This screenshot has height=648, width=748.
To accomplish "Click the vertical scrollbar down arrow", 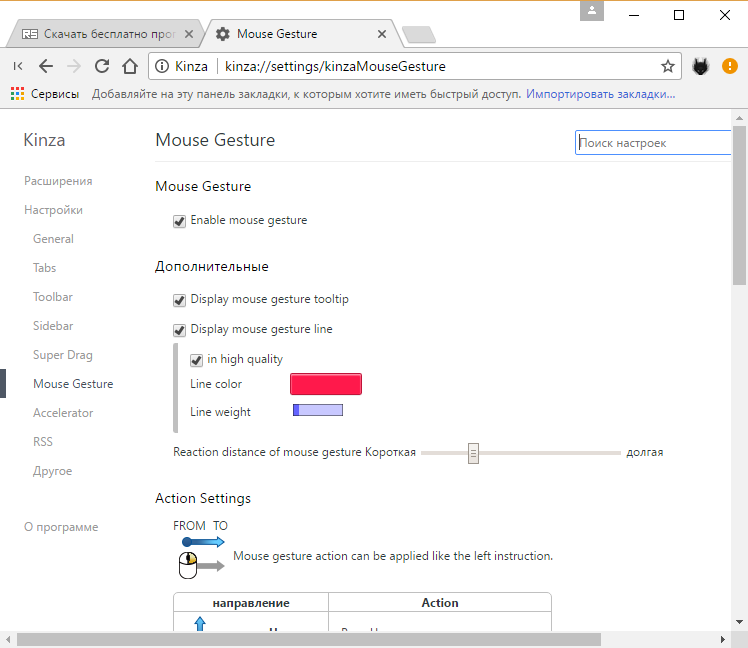I will coord(739,622).
